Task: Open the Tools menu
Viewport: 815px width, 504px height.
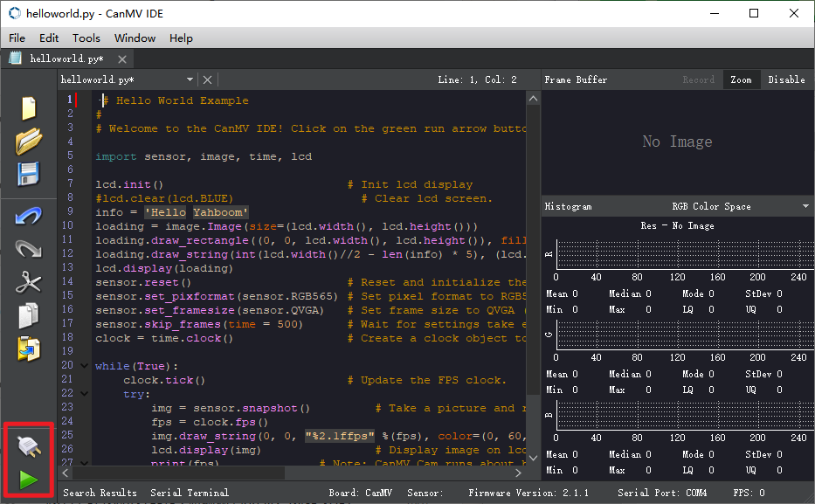Action: coord(86,38)
